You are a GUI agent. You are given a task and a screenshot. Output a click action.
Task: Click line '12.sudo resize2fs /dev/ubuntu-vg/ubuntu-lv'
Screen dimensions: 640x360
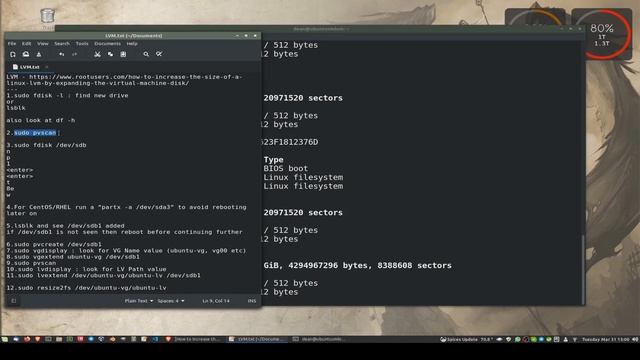pyautogui.click(x=86, y=288)
